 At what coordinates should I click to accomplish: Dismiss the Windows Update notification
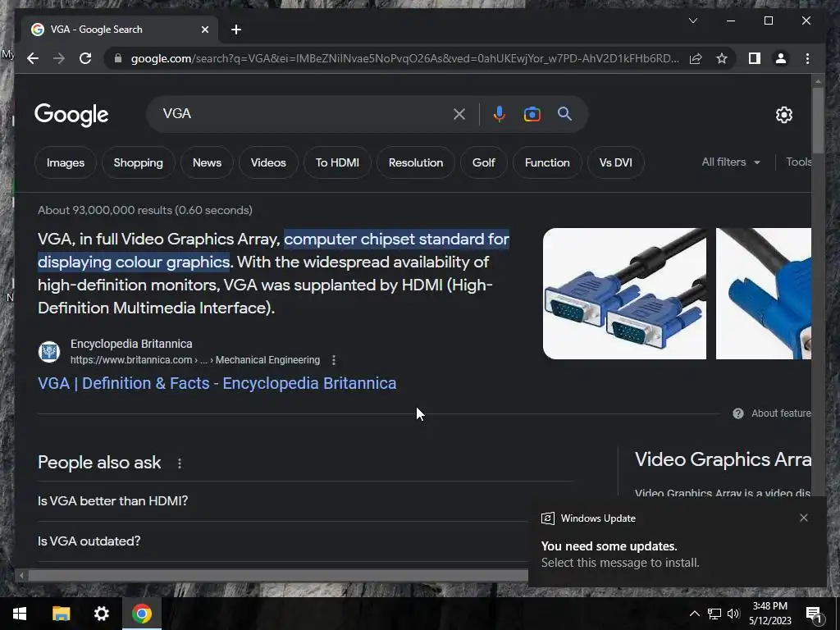coord(804,518)
